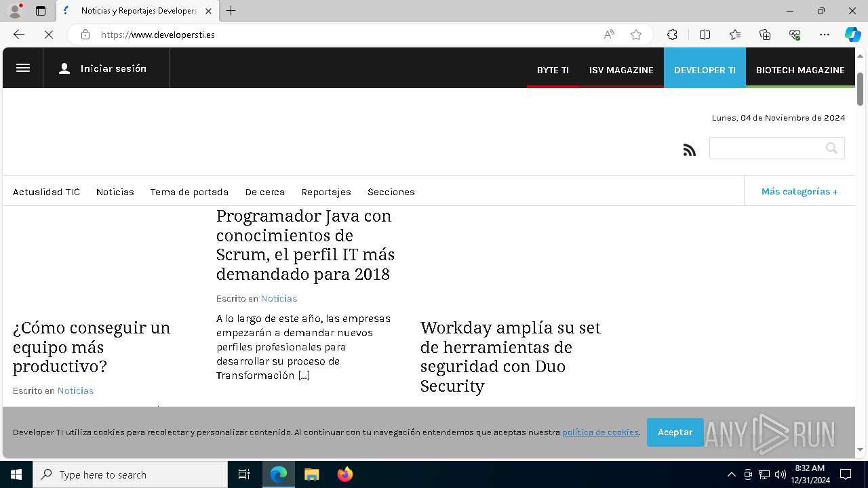This screenshot has width=868, height=488.
Task: Open the Favorites list icon
Action: pos(735,35)
